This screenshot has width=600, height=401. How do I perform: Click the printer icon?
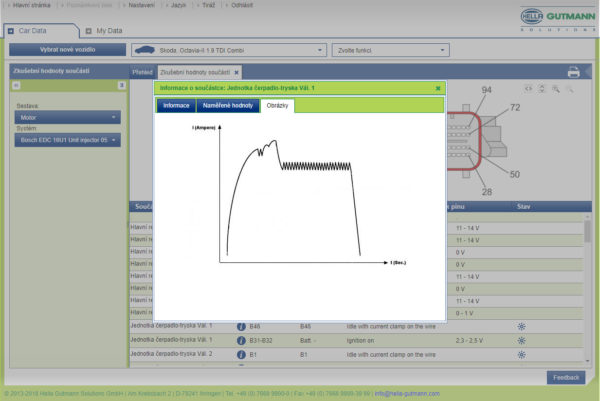click(573, 72)
